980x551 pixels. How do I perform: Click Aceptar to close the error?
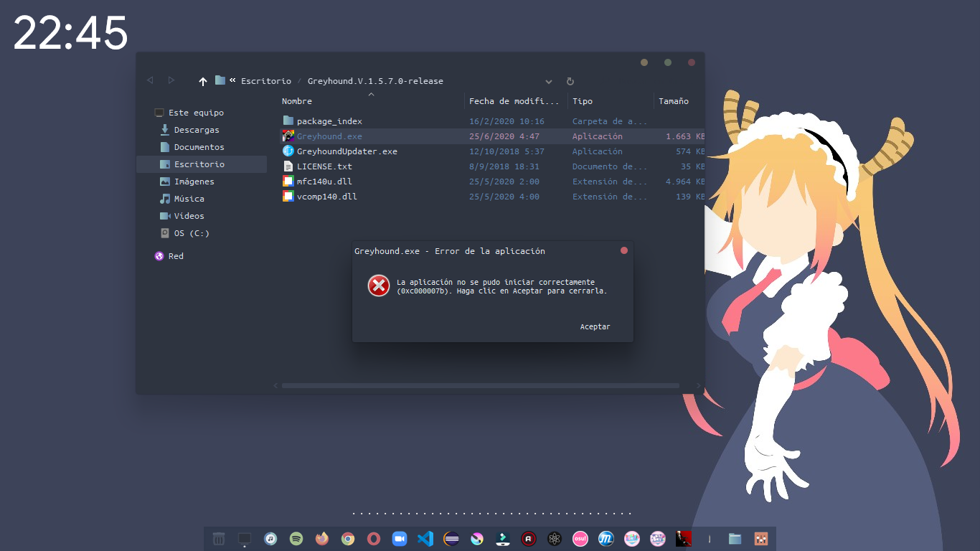595,326
